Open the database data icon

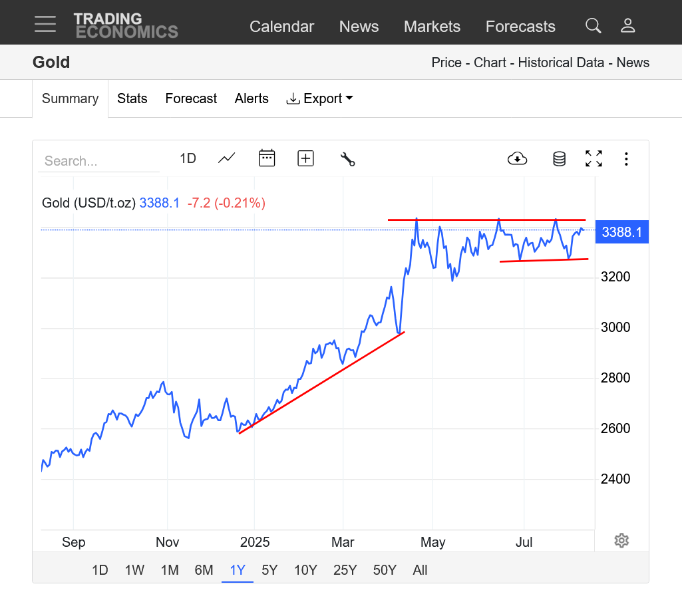tap(560, 159)
